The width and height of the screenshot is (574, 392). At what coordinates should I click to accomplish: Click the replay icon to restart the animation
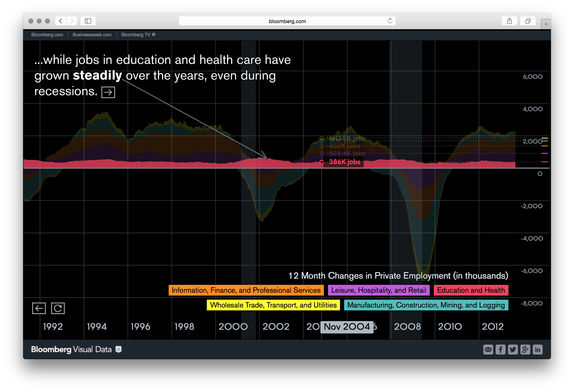[58, 308]
